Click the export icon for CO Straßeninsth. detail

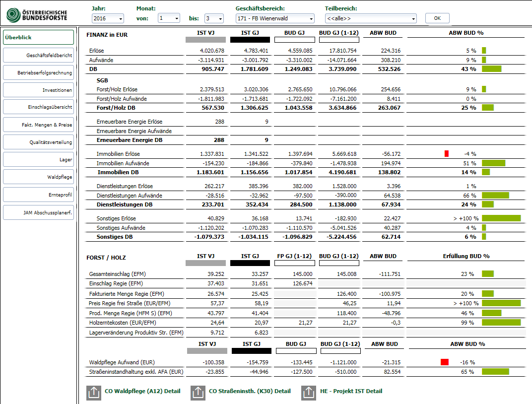click(198, 393)
